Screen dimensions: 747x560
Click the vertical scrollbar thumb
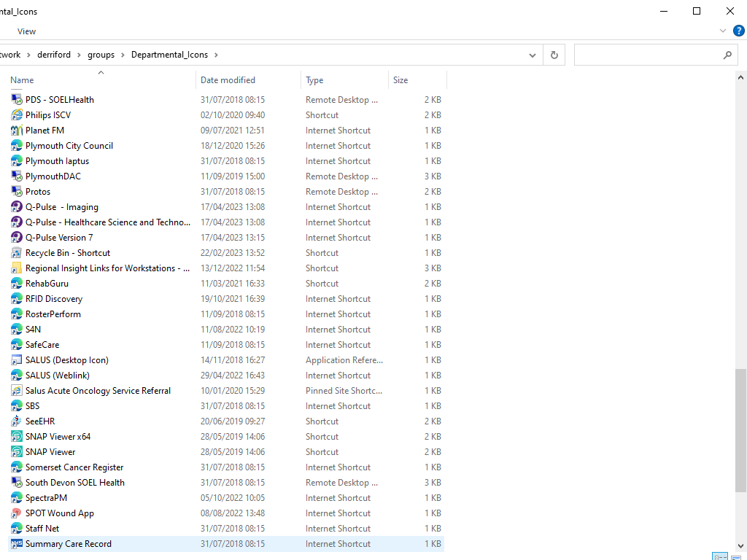tap(740, 430)
